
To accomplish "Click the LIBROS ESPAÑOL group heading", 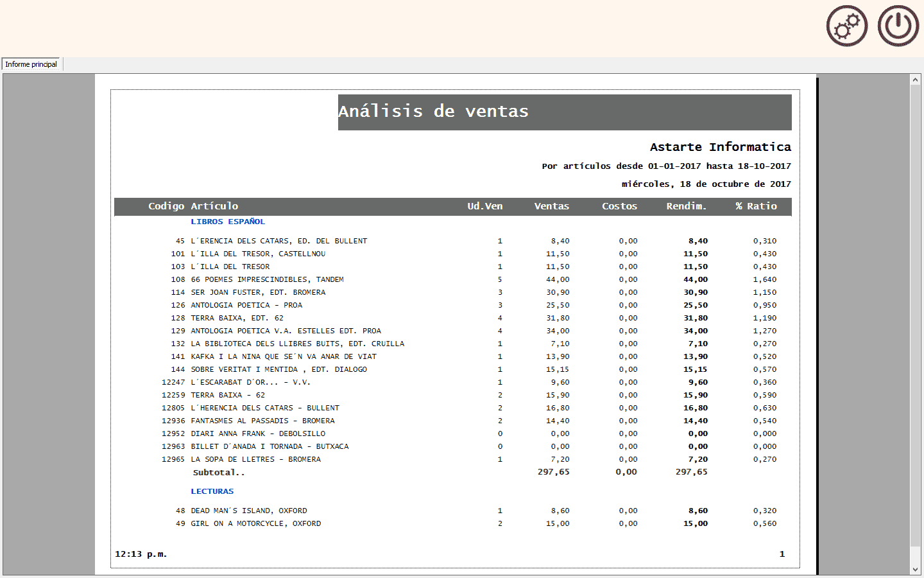I will (228, 222).
